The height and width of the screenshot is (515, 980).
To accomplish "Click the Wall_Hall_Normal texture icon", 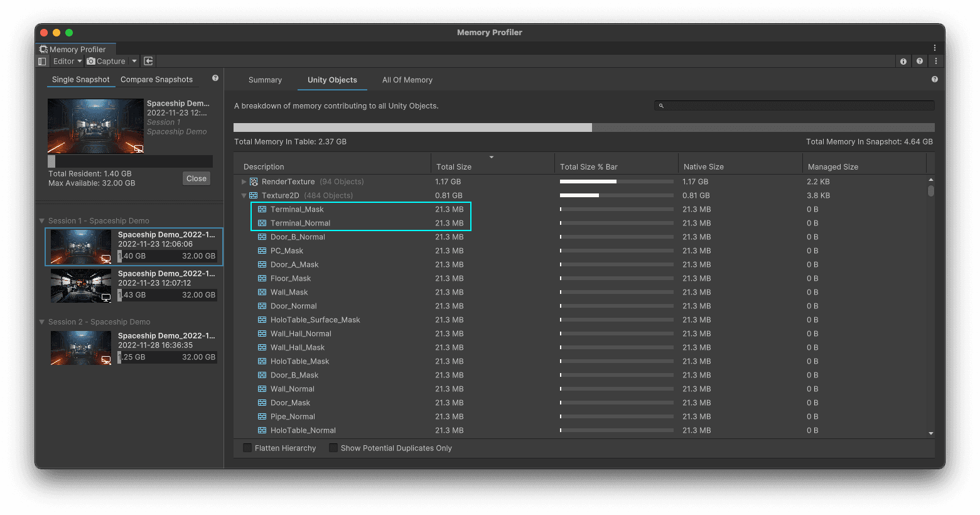I will tap(262, 333).
